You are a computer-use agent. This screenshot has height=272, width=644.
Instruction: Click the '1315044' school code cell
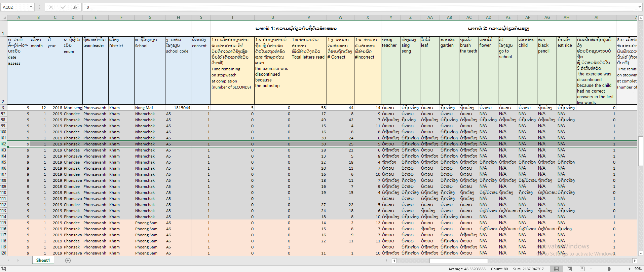click(x=178, y=108)
